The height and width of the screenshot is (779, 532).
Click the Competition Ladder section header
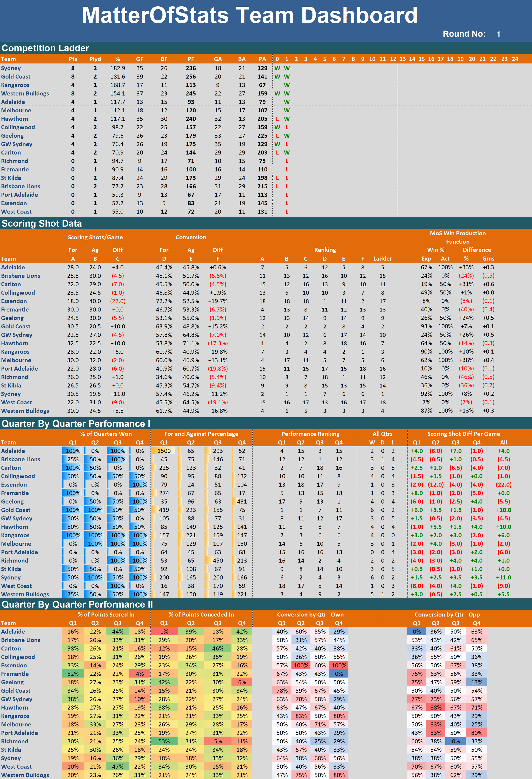[45, 48]
